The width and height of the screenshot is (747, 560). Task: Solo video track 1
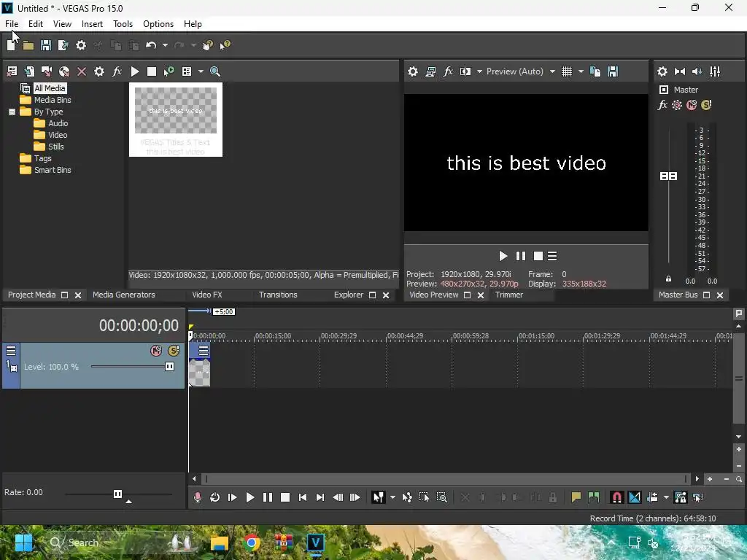pos(174,351)
